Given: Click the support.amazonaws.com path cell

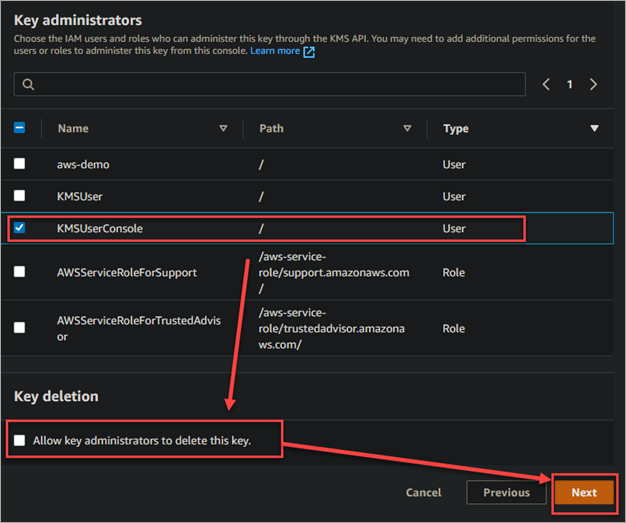Looking at the screenshot, I should click(334, 272).
